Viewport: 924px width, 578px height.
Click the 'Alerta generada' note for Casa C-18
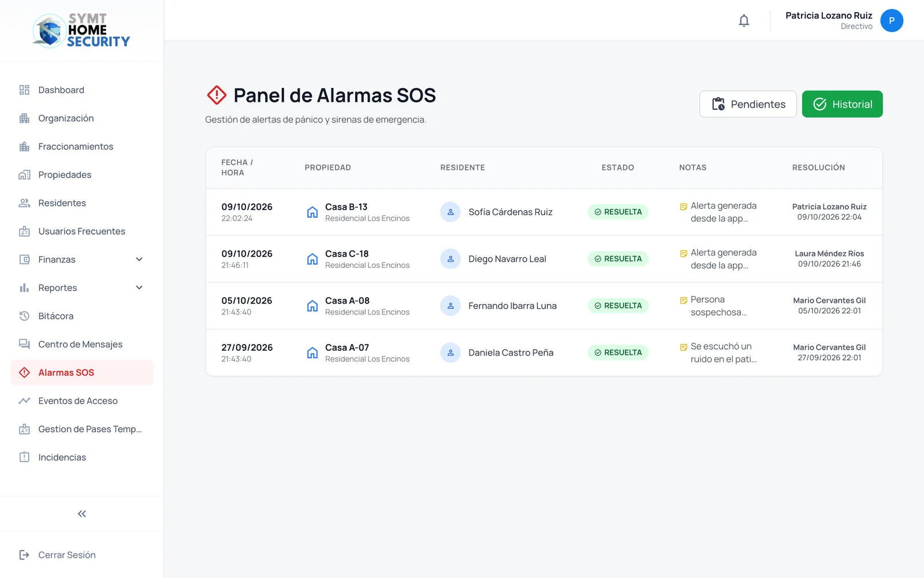(x=724, y=259)
